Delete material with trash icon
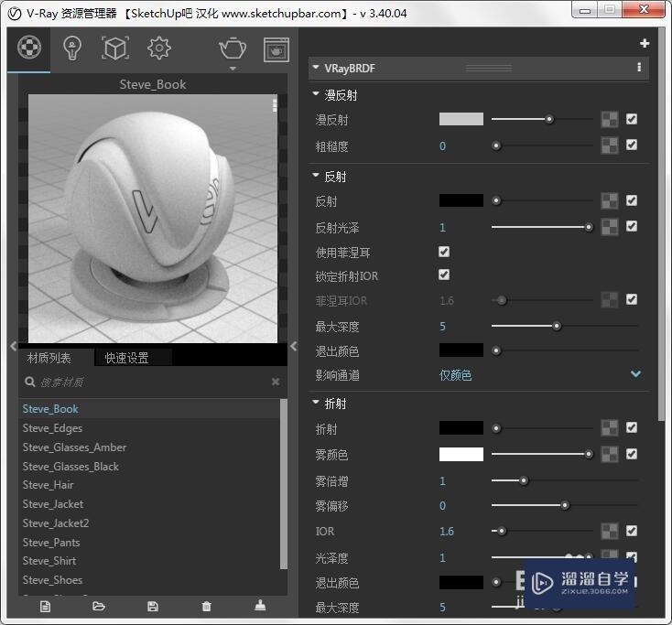This screenshot has width=672, height=625. click(x=207, y=606)
